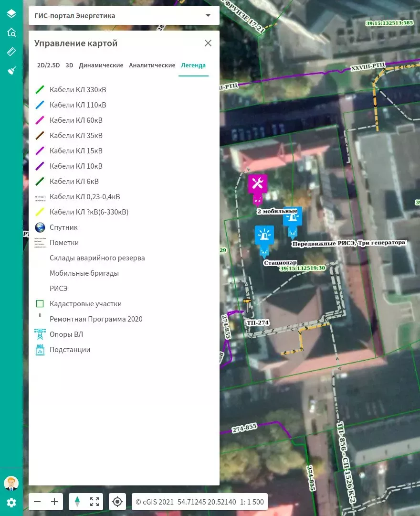Activate the drawing tool in the sidebar
Image resolution: width=420 pixels, height=516 pixels.
tap(11, 70)
